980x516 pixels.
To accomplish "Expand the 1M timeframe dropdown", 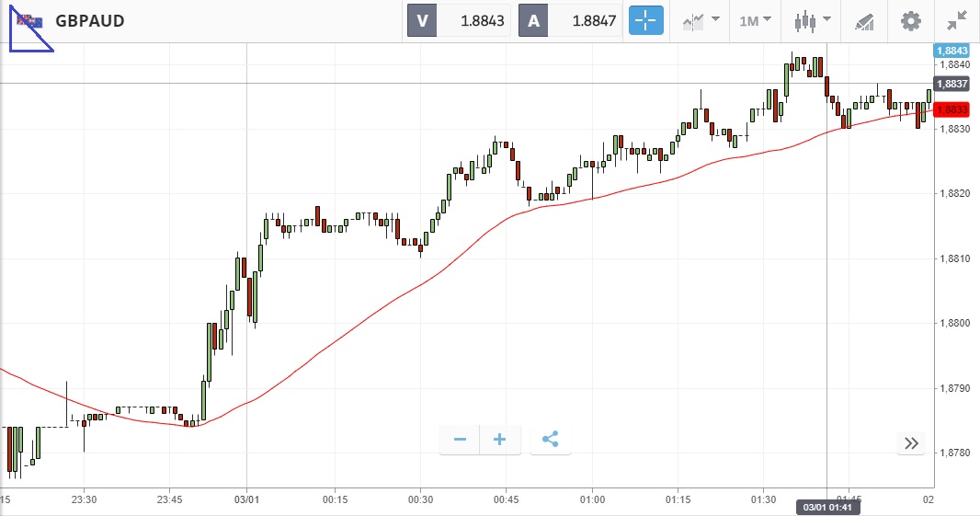I will pyautogui.click(x=755, y=20).
